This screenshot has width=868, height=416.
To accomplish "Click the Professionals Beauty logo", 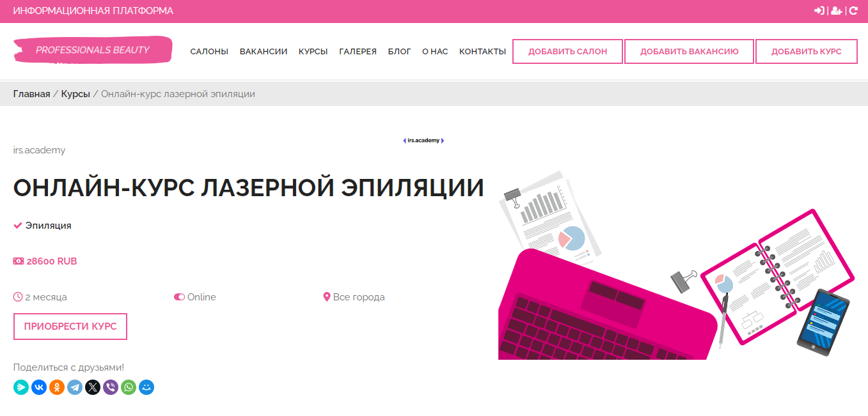I will point(93,50).
